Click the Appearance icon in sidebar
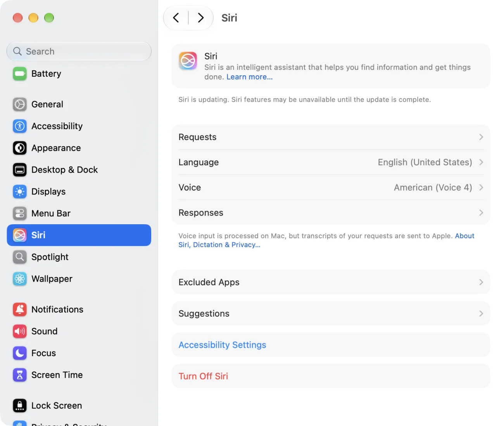The height and width of the screenshot is (426, 504). click(x=20, y=148)
